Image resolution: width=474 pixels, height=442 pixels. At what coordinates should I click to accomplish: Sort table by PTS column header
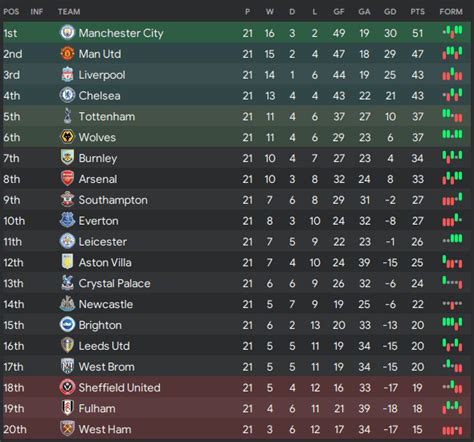(x=417, y=12)
